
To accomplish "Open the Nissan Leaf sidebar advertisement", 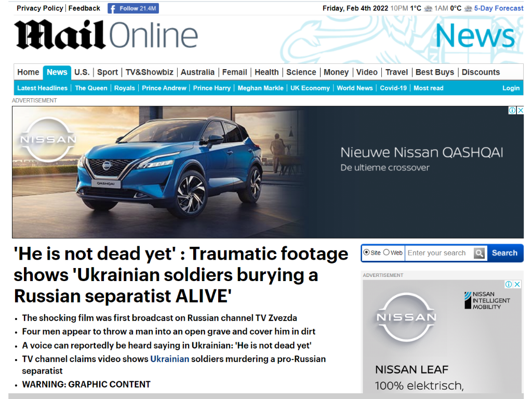I will click(442, 337).
